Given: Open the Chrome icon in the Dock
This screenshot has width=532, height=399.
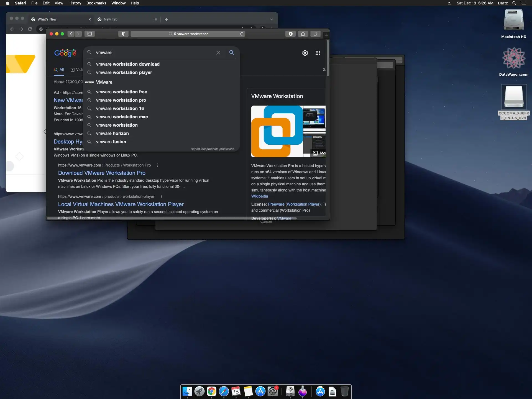Looking at the screenshot, I should point(211,391).
